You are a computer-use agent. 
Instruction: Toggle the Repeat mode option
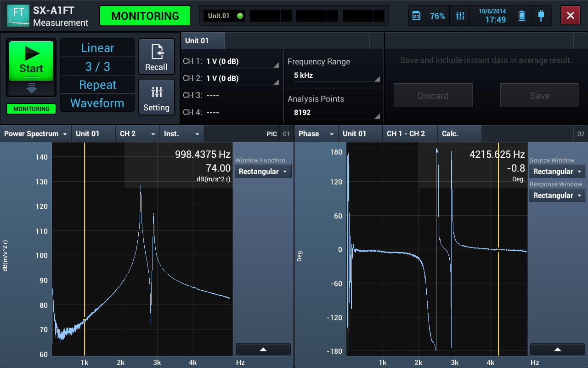click(97, 85)
